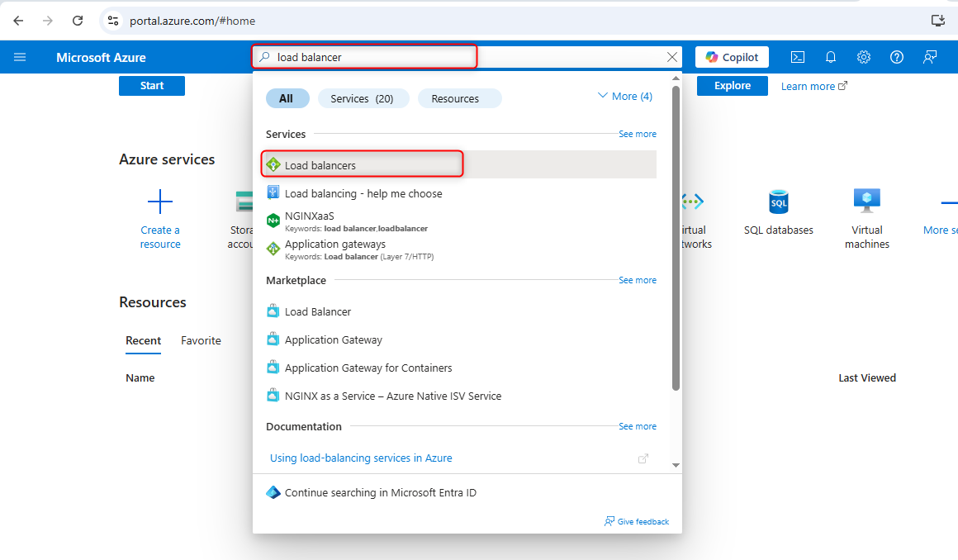
Task: Select the All filter pill
Action: (287, 98)
